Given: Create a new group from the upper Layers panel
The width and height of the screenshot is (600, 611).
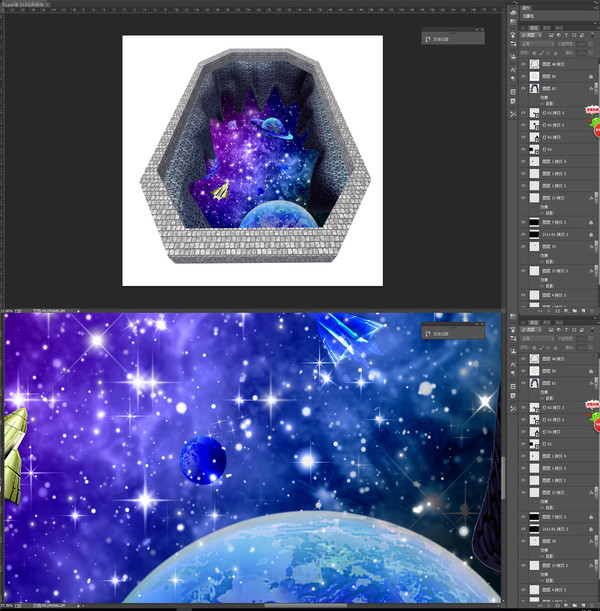Looking at the screenshot, I should point(575,311).
